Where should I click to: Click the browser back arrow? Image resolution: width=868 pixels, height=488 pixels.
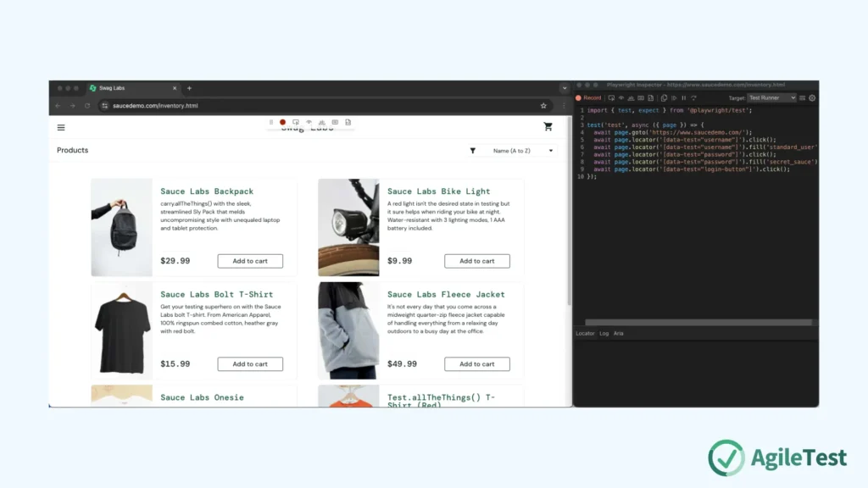click(x=58, y=106)
